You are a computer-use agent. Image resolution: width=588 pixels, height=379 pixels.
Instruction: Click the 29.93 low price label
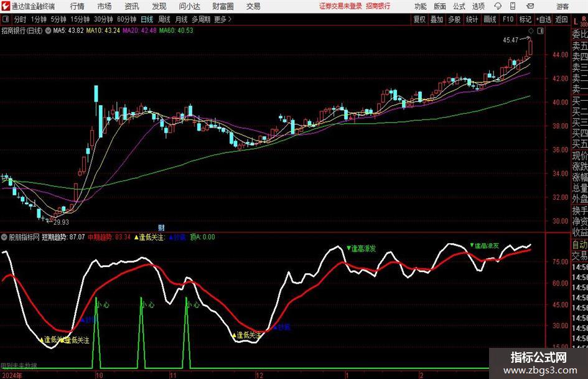[61, 222]
